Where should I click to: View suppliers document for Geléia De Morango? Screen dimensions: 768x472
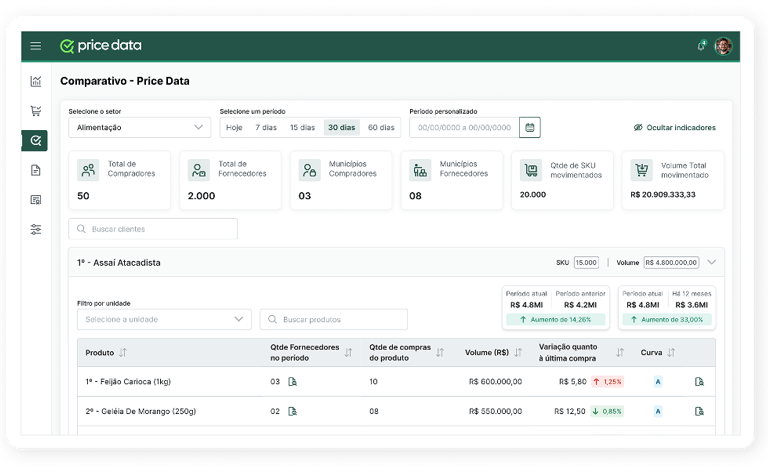pyautogui.click(x=292, y=411)
